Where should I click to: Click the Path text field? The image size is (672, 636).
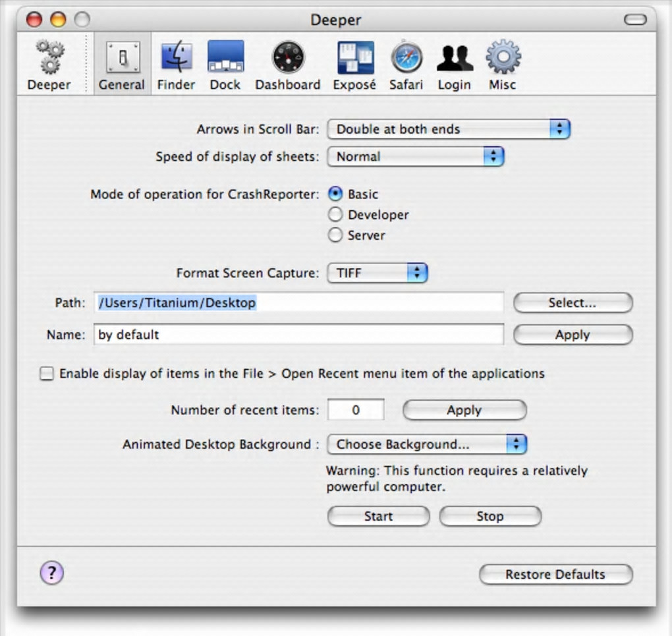[x=298, y=303]
